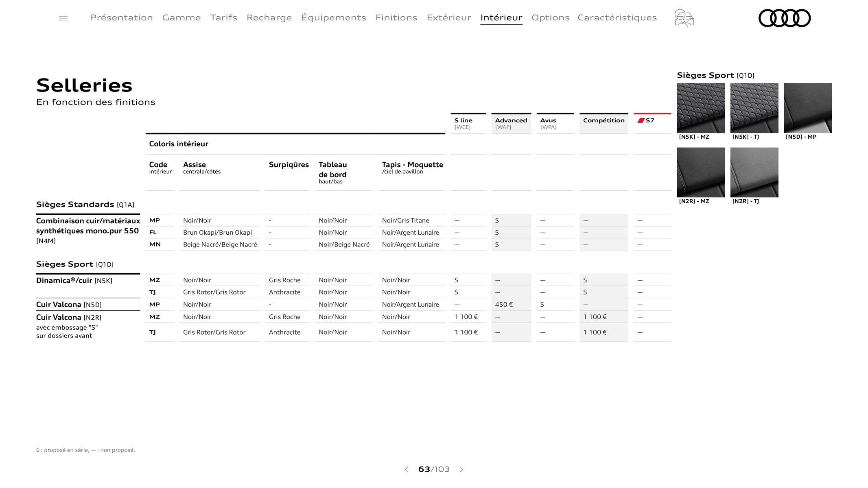Click the Caractéristiques navigation link
868x488 pixels.
tap(618, 17)
